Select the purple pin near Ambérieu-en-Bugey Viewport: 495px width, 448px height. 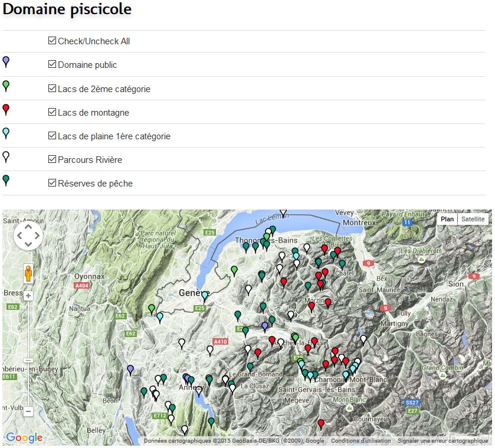(130, 369)
